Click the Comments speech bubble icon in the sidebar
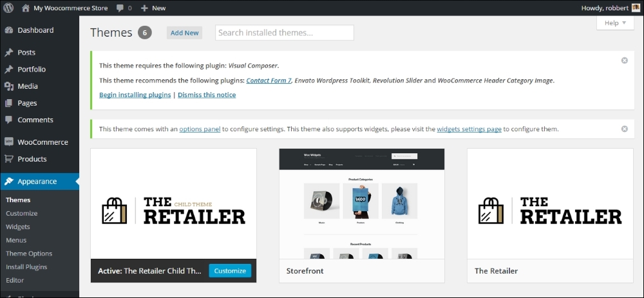 8,120
